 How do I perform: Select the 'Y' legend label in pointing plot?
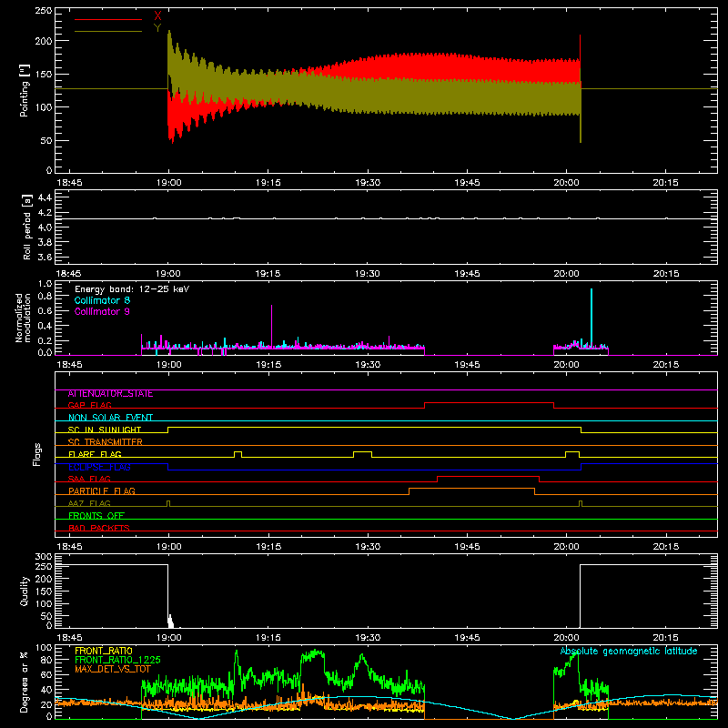click(157, 28)
